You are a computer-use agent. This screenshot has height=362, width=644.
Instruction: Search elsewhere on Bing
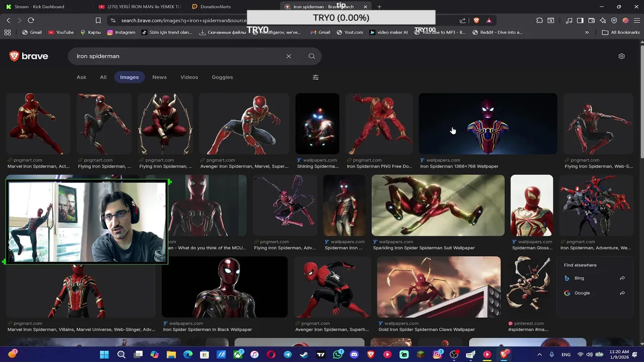pos(594,278)
